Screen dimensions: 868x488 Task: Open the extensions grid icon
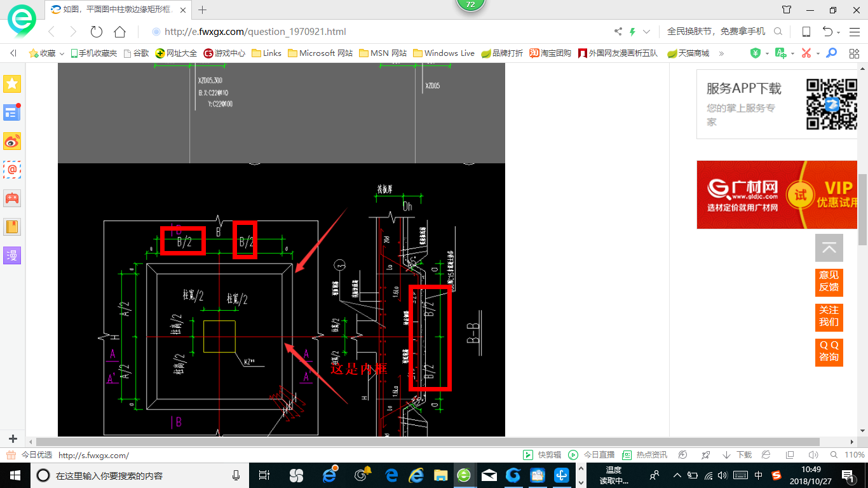pyautogui.click(x=854, y=53)
